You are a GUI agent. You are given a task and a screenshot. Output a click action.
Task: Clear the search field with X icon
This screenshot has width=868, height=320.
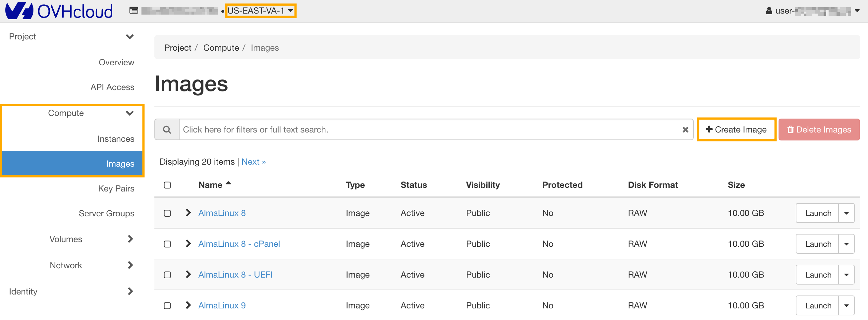[x=685, y=130]
